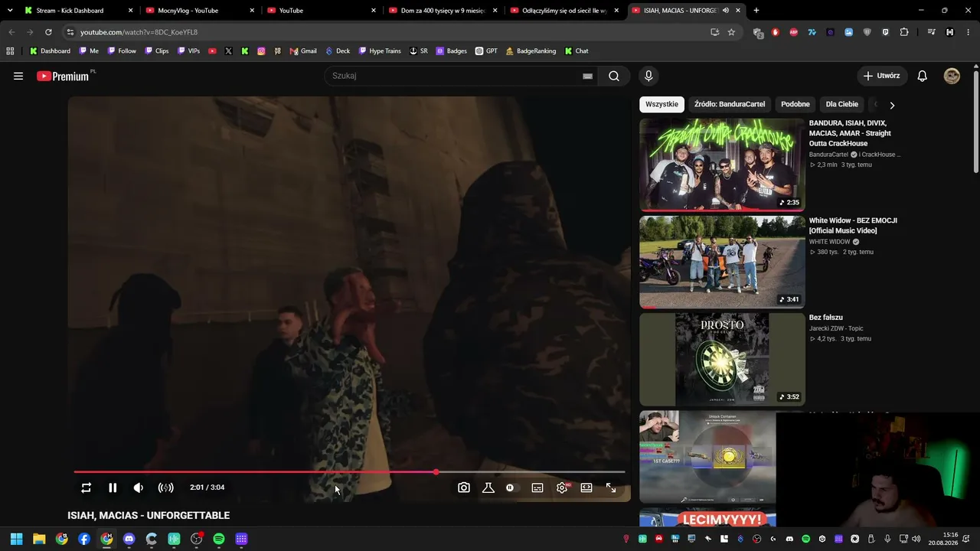Switch to theater mode view

(x=586, y=487)
